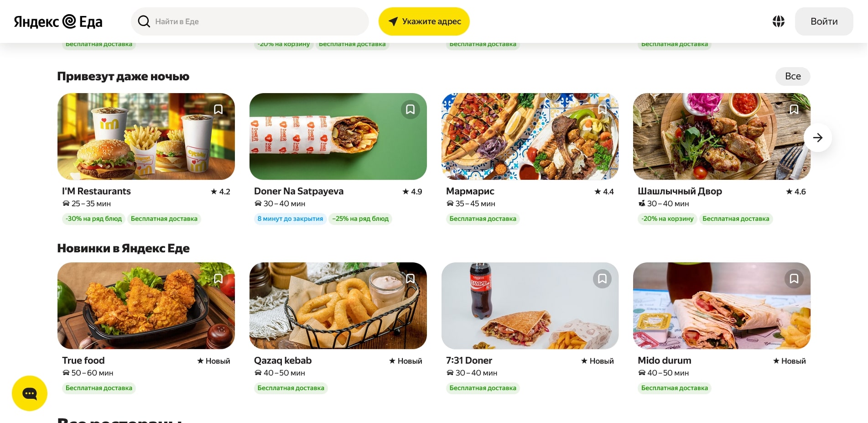Toggle bookmark on Шашлычный Двор card
Viewport: 868px width, 423px height.
point(794,110)
